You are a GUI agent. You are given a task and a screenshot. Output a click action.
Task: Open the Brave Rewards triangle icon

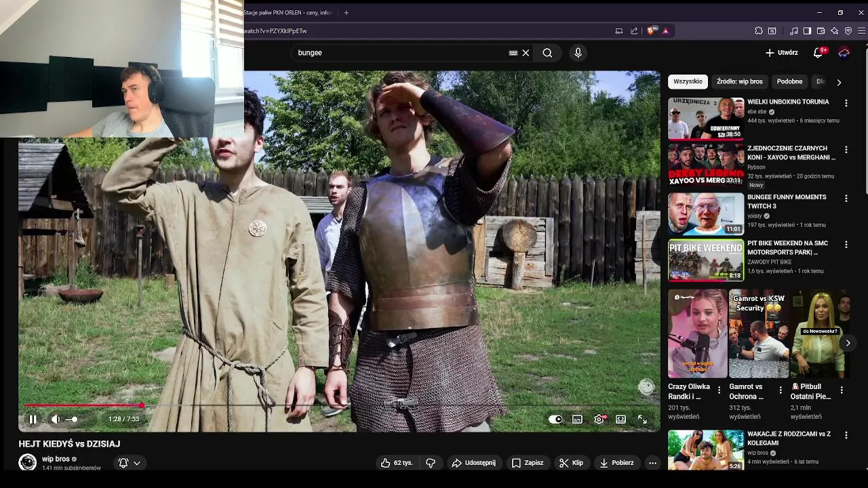pos(666,30)
